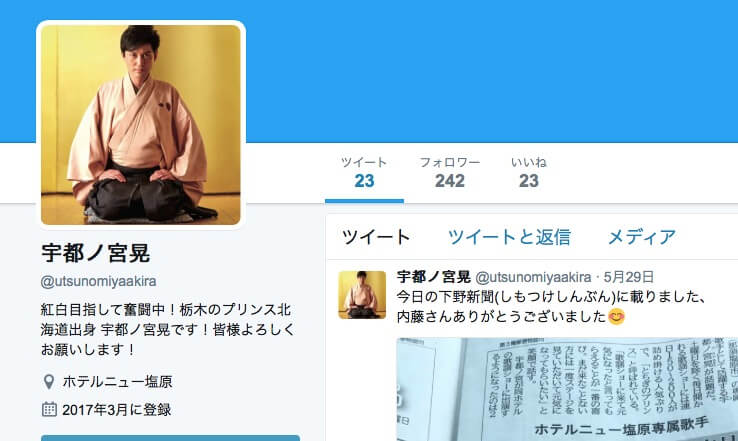Screen dimensions: 738x441
Task: Select the ツイート timeline heading tab
Action: click(x=376, y=237)
